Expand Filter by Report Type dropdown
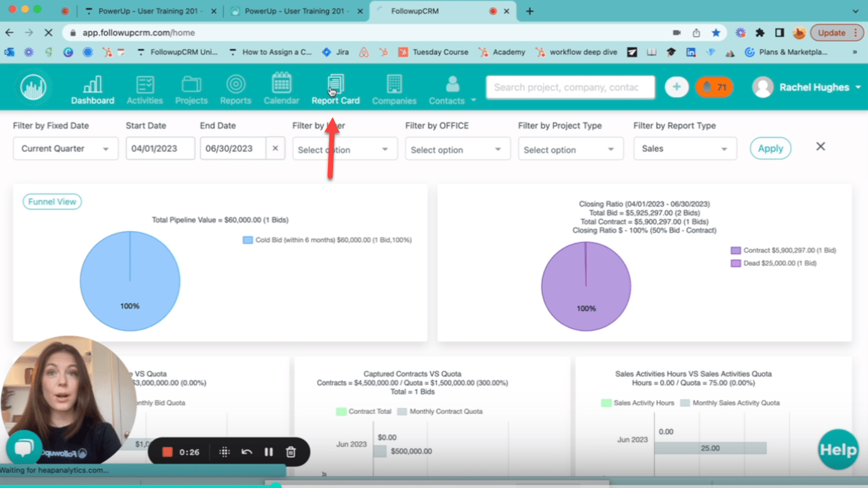The image size is (868, 488). tap(685, 149)
